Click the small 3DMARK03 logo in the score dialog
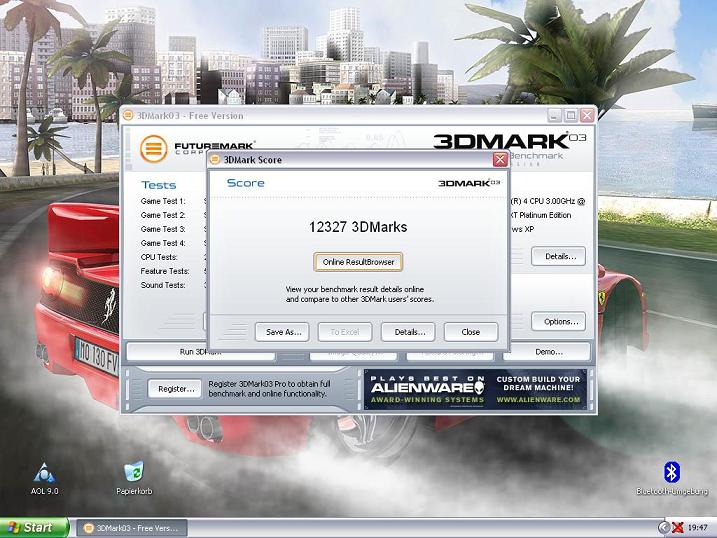717x538 pixels. tap(469, 183)
